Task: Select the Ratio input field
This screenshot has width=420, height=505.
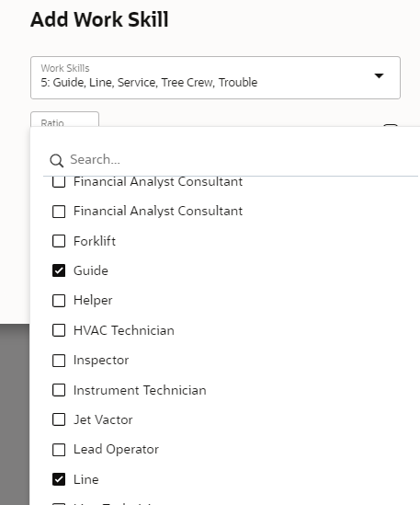Action: pyautogui.click(x=64, y=120)
